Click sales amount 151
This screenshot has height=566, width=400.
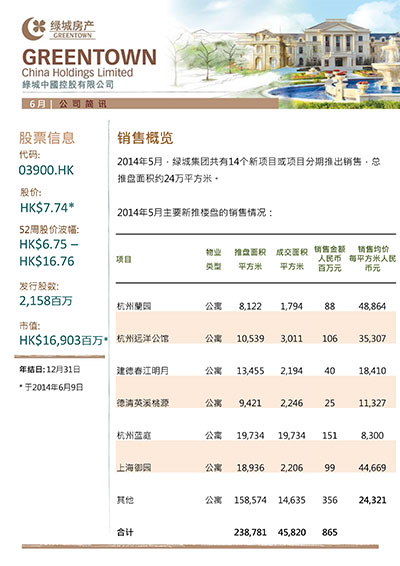pyautogui.click(x=330, y=435)
